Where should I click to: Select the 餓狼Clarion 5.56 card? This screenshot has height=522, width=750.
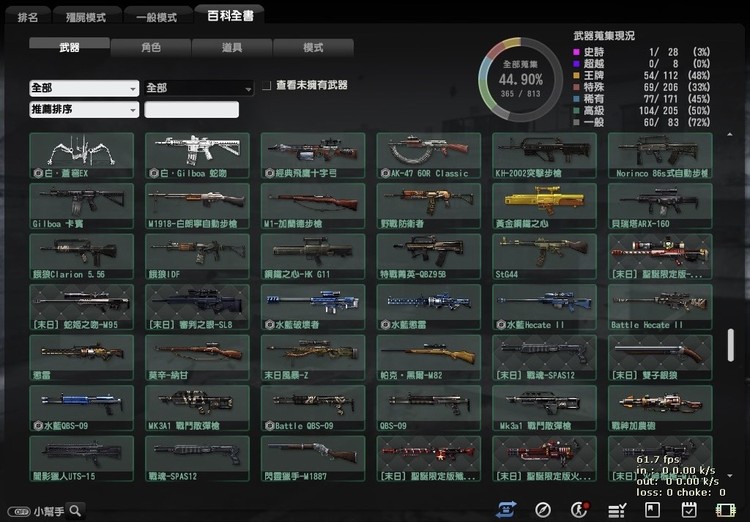pos(81,256)
